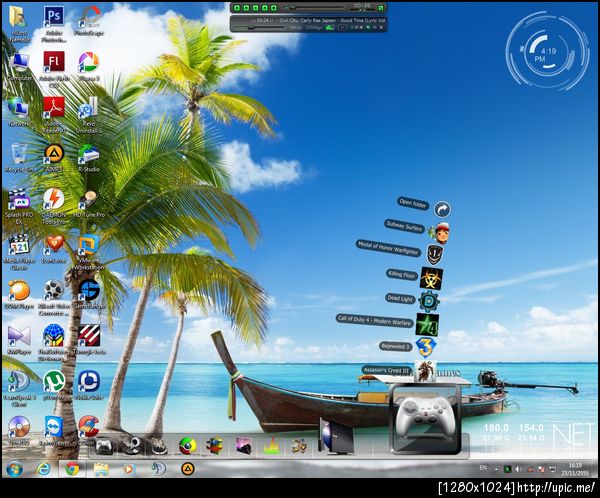Click the large game controller dock icon

coord(425,420)
